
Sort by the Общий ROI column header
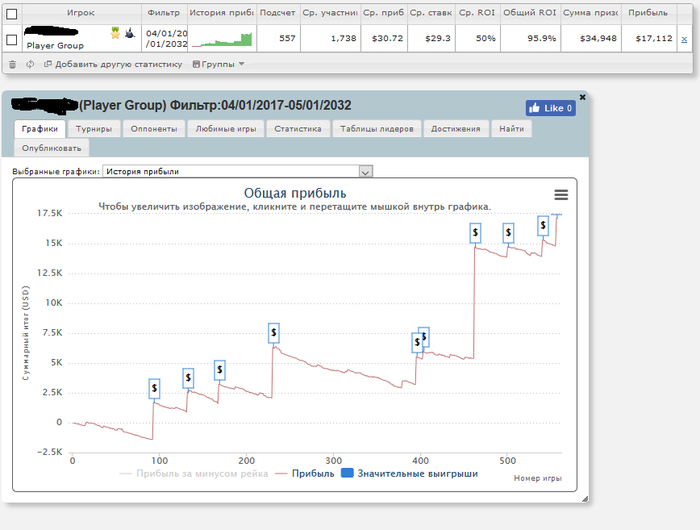coord(530,13)
